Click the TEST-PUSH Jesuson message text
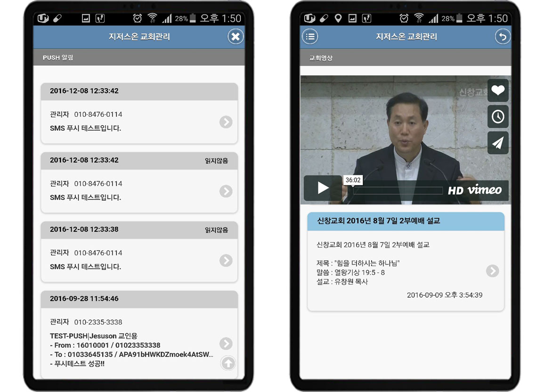This screenshot has width=544, height=392. (x=94, y=336)
